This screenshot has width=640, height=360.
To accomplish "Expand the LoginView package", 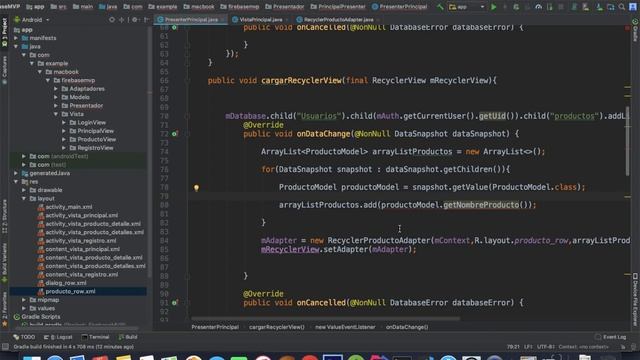I will pos(64,122).
